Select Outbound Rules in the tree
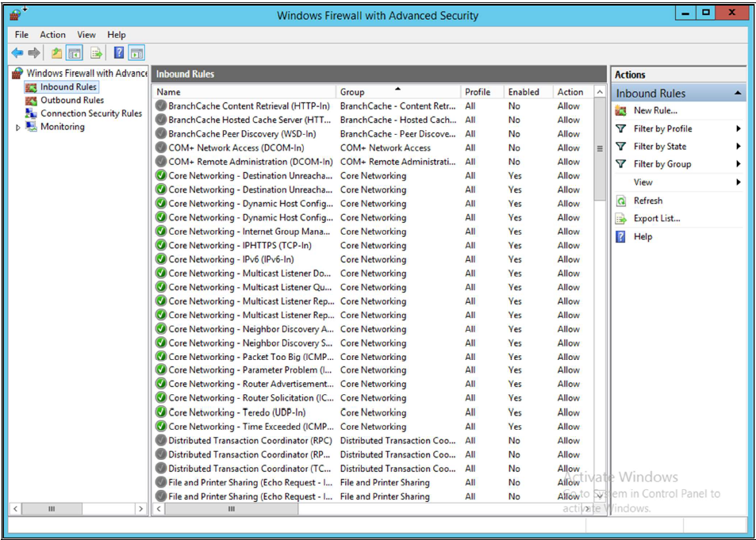This screenshot has height=540, width=756. tap(72, 100)
